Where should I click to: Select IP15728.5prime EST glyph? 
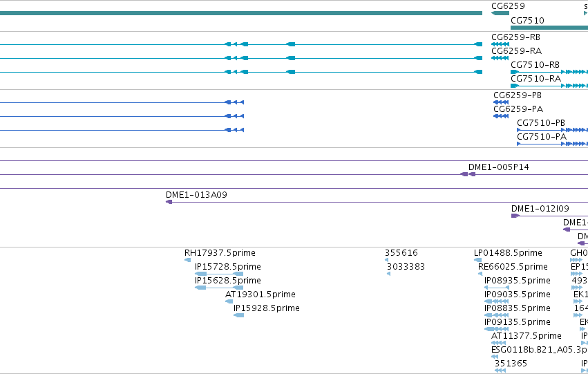(219, 274)
